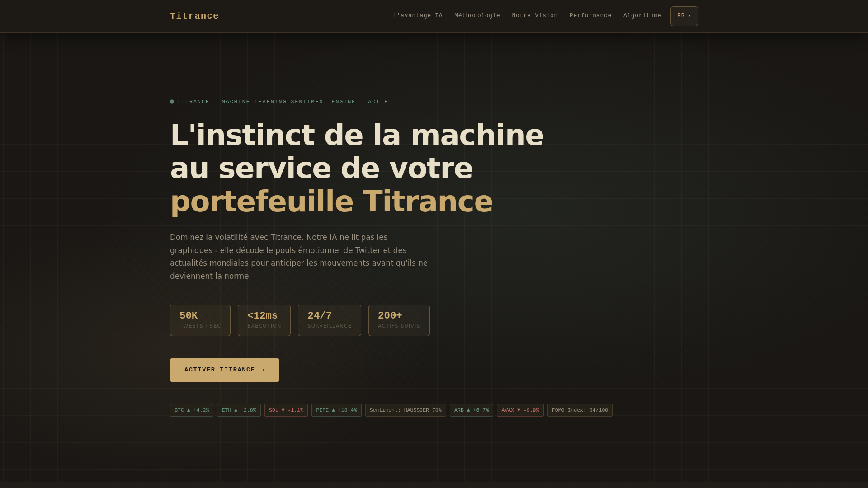Click the SOL -1.1% ticker chip
Viewport: 868px width, 488px height.
pyautogui.click(x=286, y=410)
